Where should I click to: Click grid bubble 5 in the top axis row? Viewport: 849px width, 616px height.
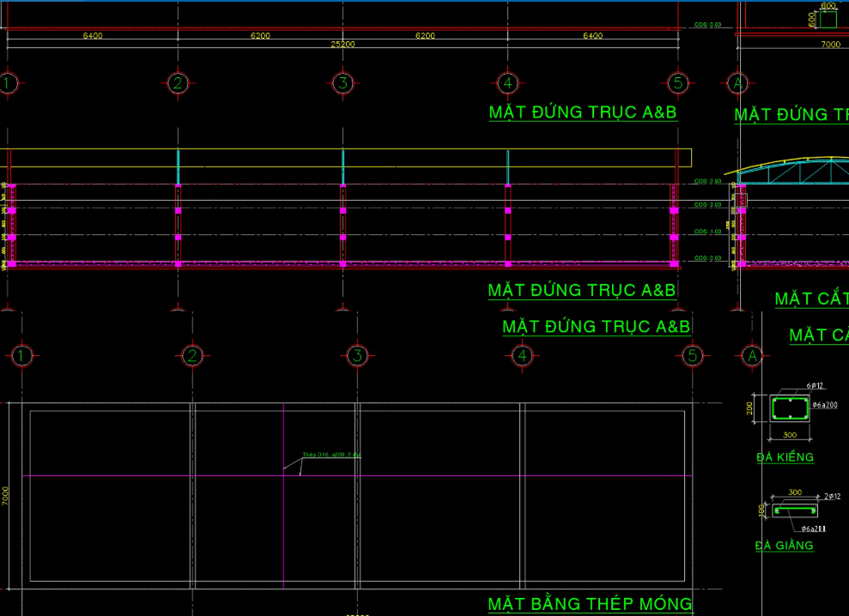click(678, 83)
